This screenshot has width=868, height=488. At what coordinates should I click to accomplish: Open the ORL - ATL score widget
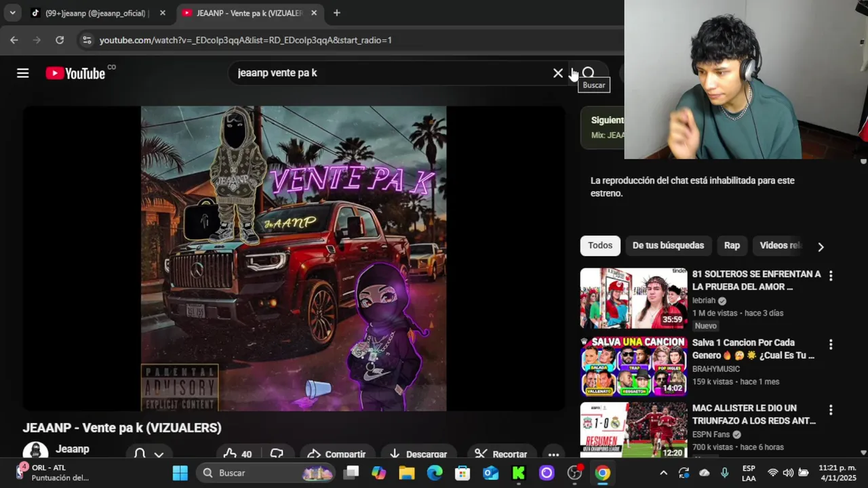53,472
